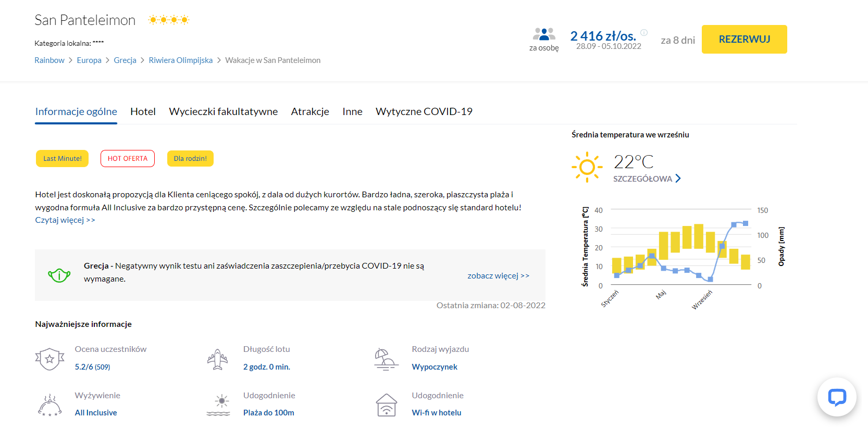Click the airplane flight duration icon

click(x=218, y=359)
